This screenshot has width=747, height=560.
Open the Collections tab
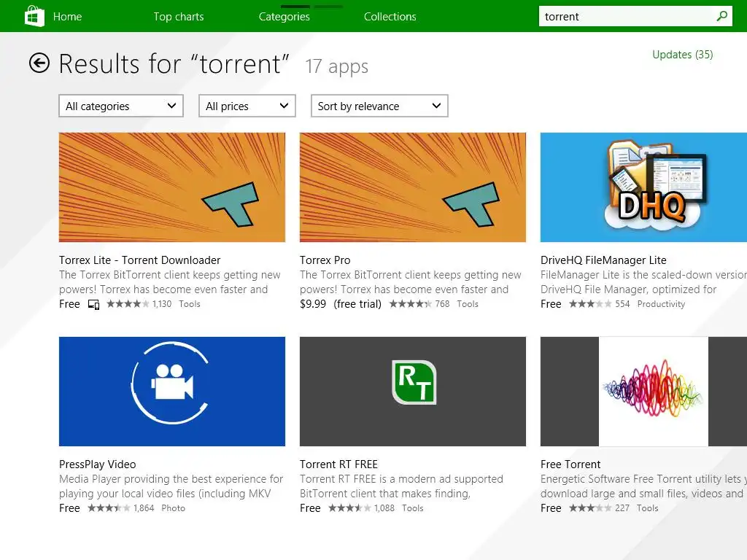pos(390,17)
